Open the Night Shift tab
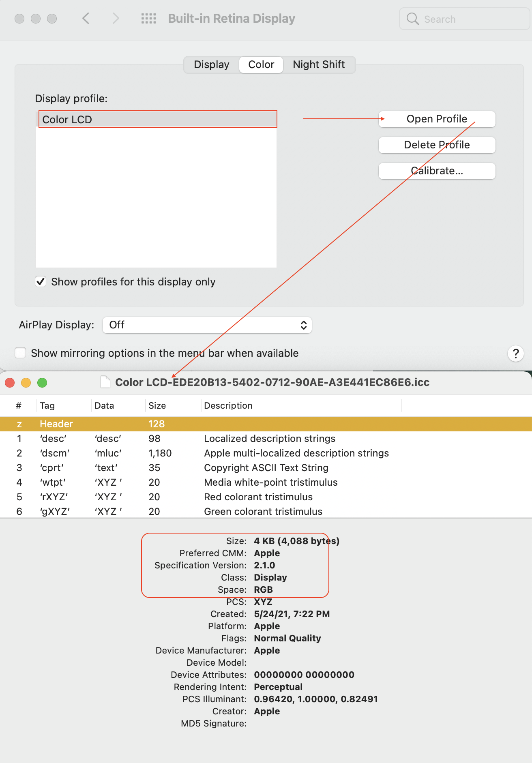 pos(319,64)
